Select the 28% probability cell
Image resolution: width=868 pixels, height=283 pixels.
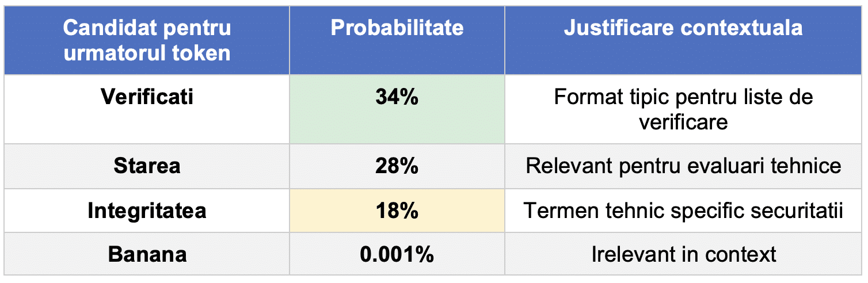(397, 166)
